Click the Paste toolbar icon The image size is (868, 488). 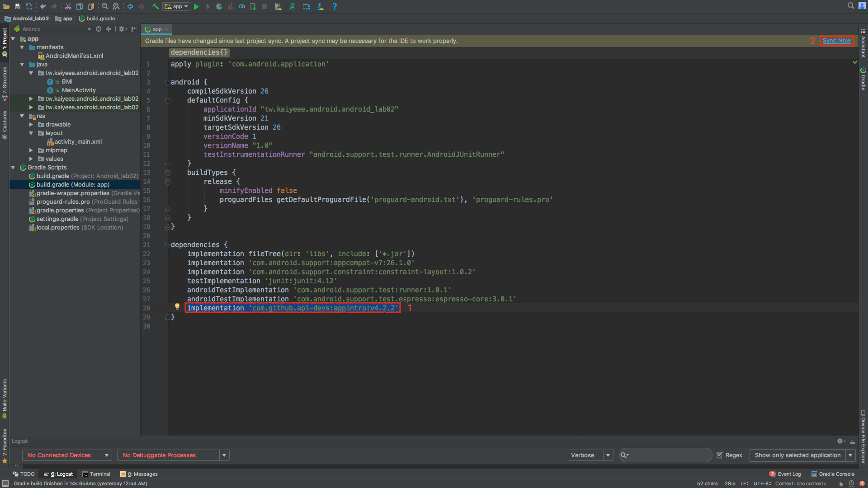90,6
